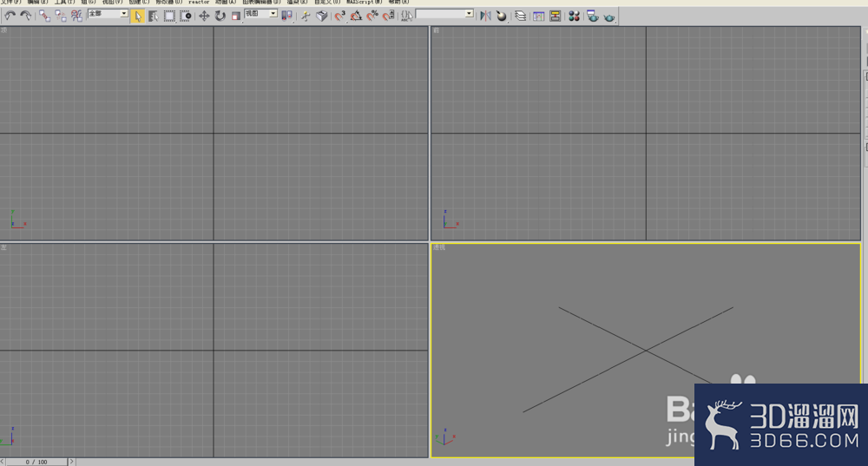
Task: Click the Align tool icon
Action: click(x=502, y=16)
